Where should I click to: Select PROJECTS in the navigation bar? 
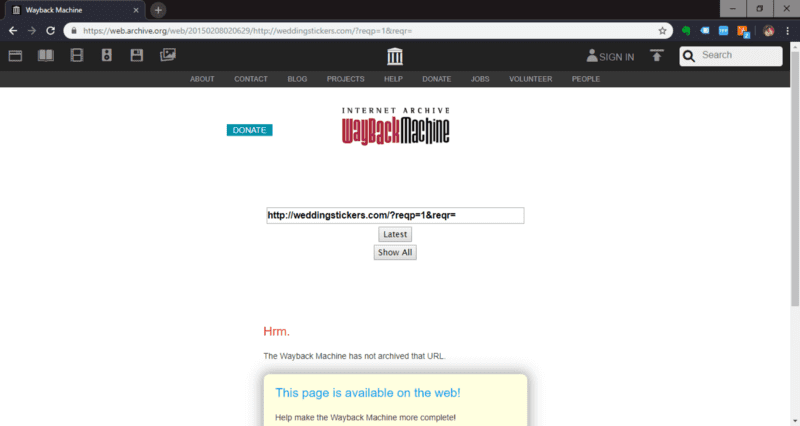345,79
